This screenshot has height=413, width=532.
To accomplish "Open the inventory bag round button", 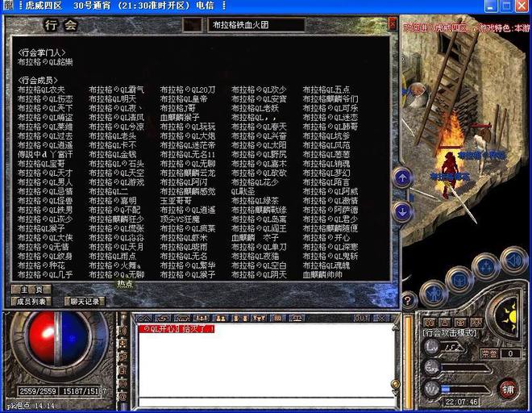I will point(459,280).
